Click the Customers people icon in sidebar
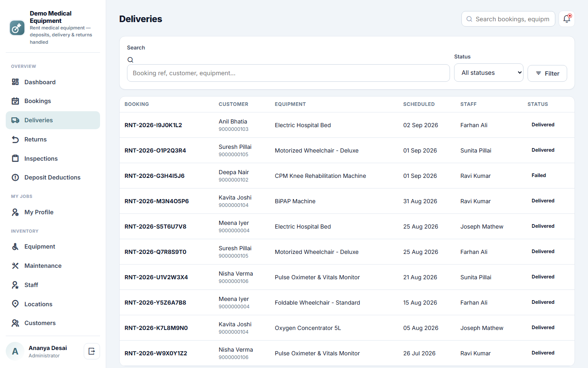The width and height of the screenshot is (588, 368). 15,323
